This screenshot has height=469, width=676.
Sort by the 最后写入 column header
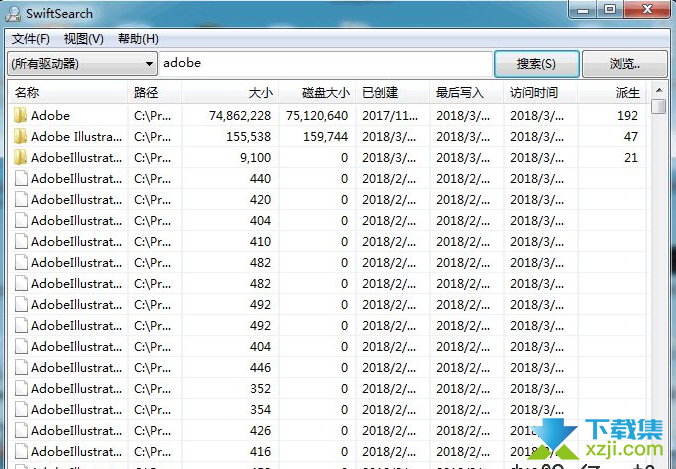point(466,92)
